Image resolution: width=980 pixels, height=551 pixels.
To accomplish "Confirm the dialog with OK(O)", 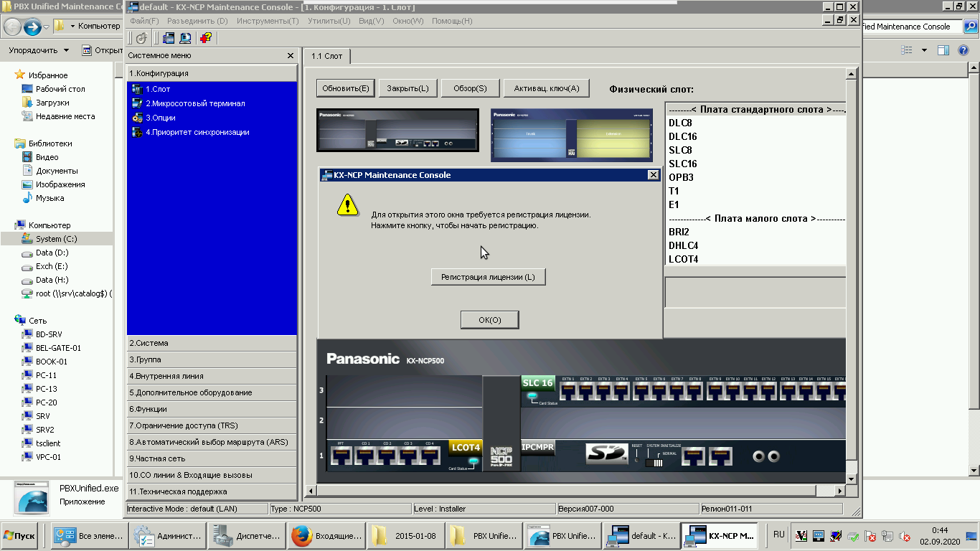I will [x=489, y=320].
